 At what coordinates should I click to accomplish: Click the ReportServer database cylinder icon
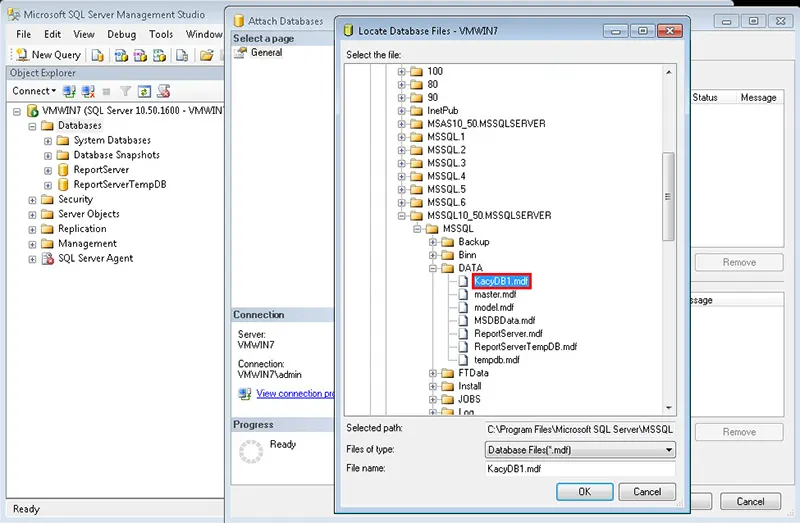point(63,169)
